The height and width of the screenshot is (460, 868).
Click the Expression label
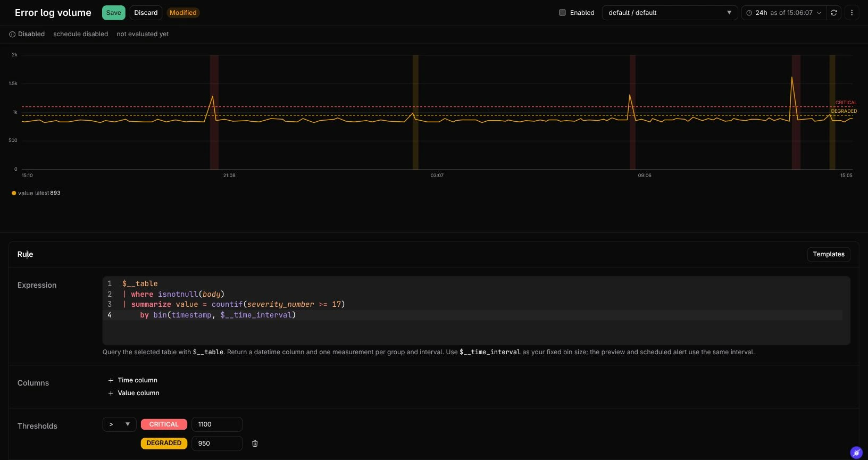37,285
